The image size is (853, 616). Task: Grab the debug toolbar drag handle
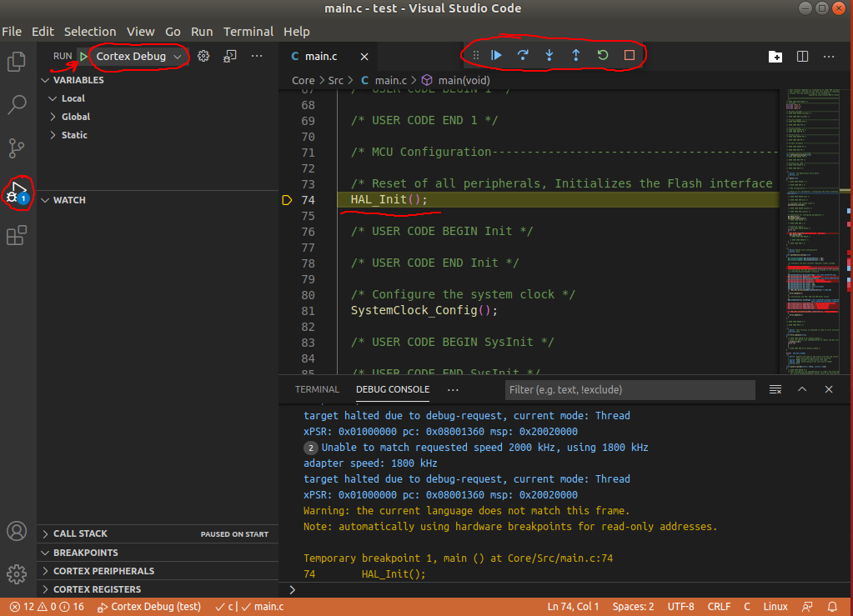[476, 55]
